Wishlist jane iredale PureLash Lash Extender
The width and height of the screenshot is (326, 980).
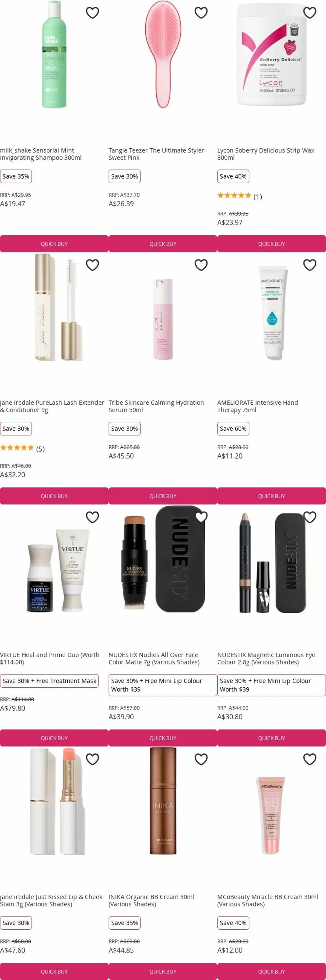click(92, 265)
